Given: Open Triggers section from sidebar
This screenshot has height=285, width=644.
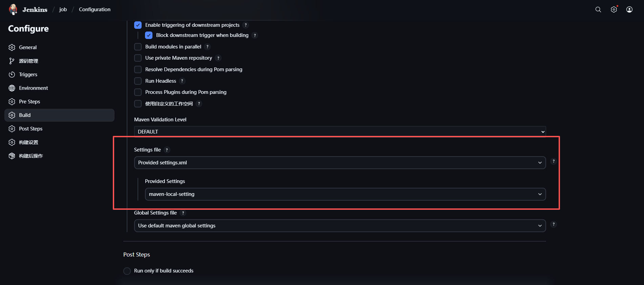Looking at the screenshot, I should (28, 75).
